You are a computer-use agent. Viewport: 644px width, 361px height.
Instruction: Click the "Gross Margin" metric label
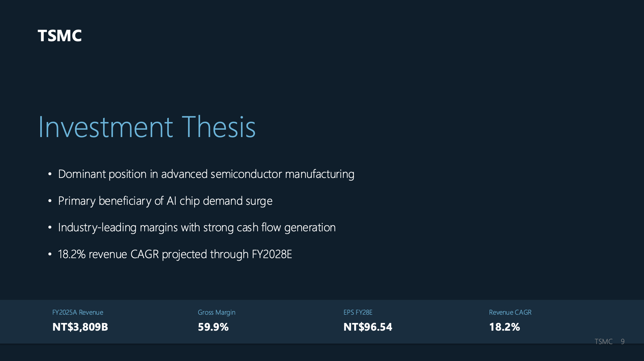(x=216, y=312)
